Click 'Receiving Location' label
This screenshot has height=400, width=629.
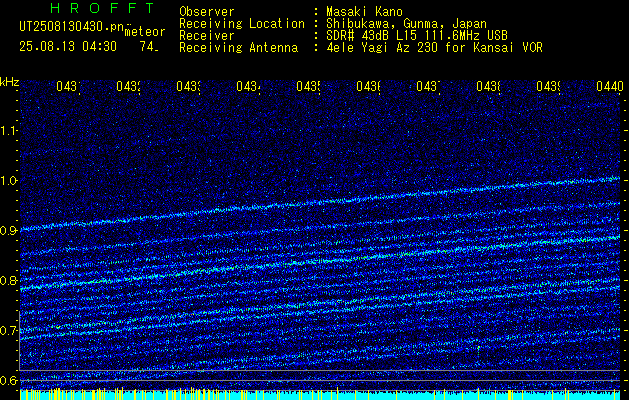[x=242, y=24]
